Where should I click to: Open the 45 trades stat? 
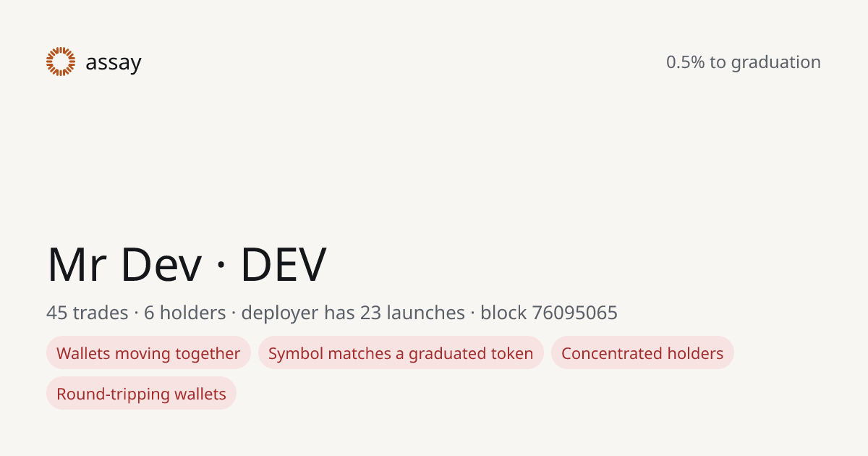87,313
